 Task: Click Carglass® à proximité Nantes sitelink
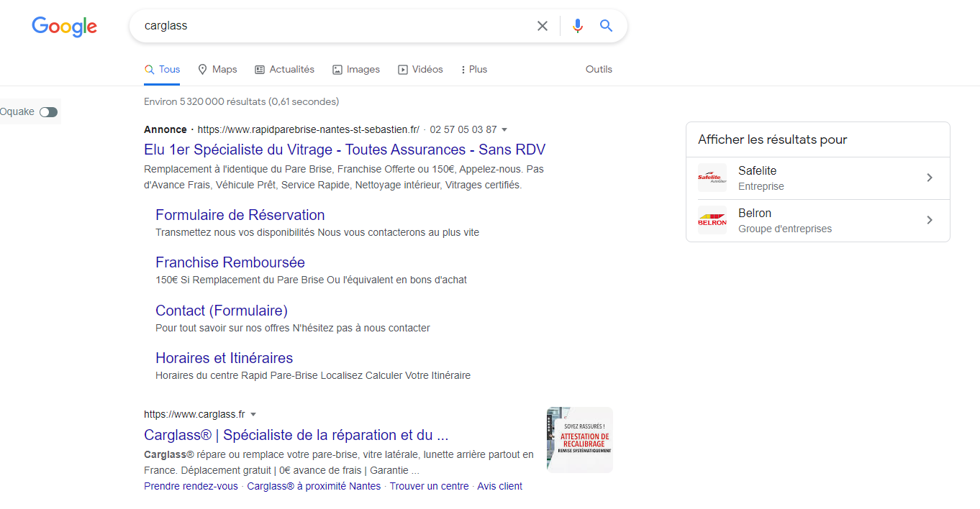(314, 486)
